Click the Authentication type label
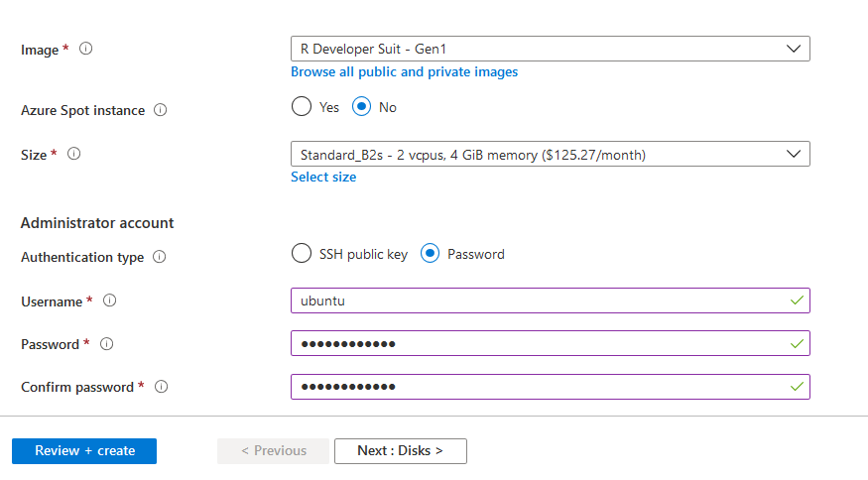The image size is (868, 480). pos(82,258)
